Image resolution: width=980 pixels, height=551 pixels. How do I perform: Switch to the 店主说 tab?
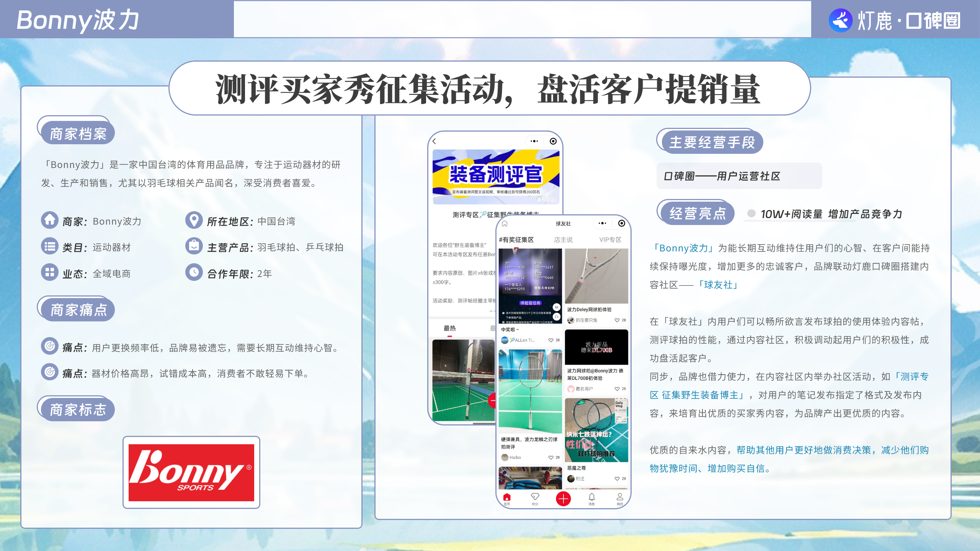(563, 240)
